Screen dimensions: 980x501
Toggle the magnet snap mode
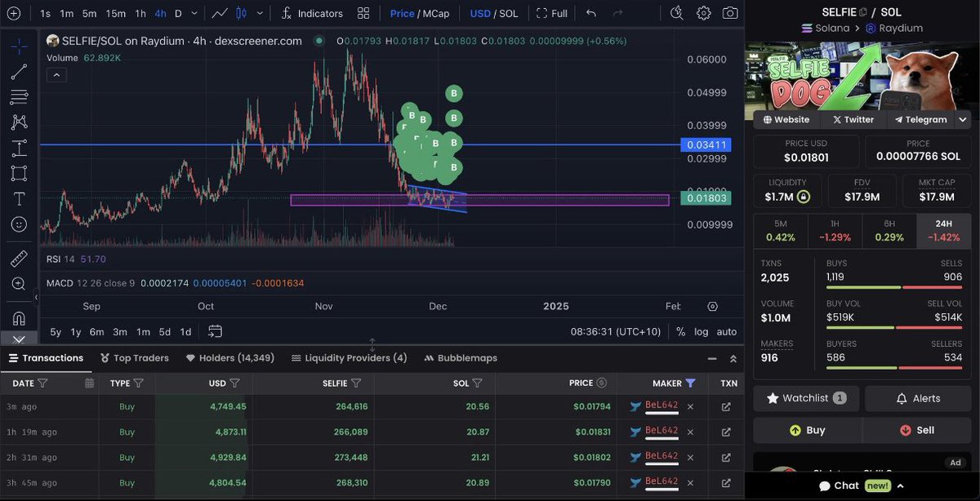19,318
